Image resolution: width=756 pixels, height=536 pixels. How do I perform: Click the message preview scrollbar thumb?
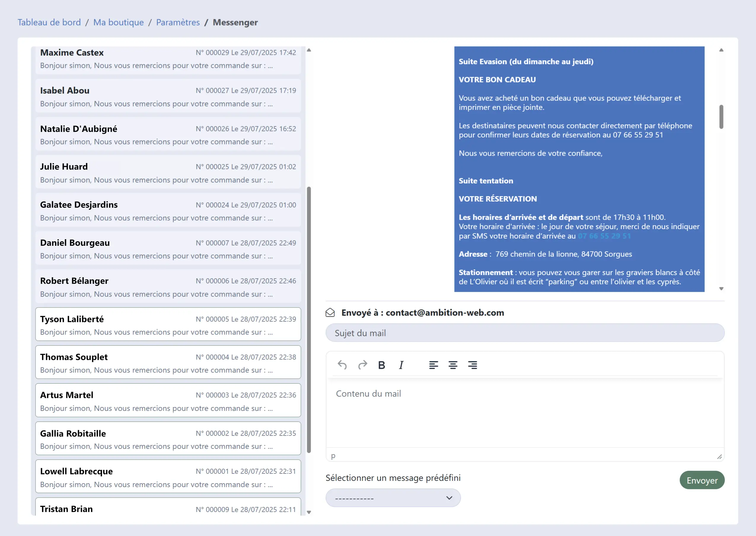pyautogui.click(x=721, y=117)
